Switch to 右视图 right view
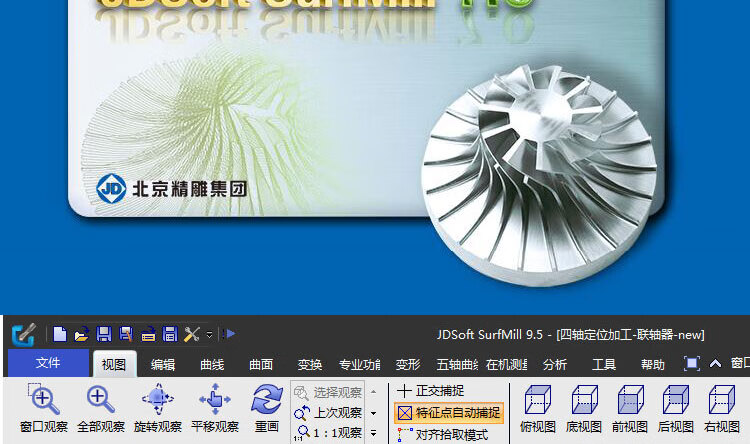This screenshot has width=750, height=444. tap(721, 408)
